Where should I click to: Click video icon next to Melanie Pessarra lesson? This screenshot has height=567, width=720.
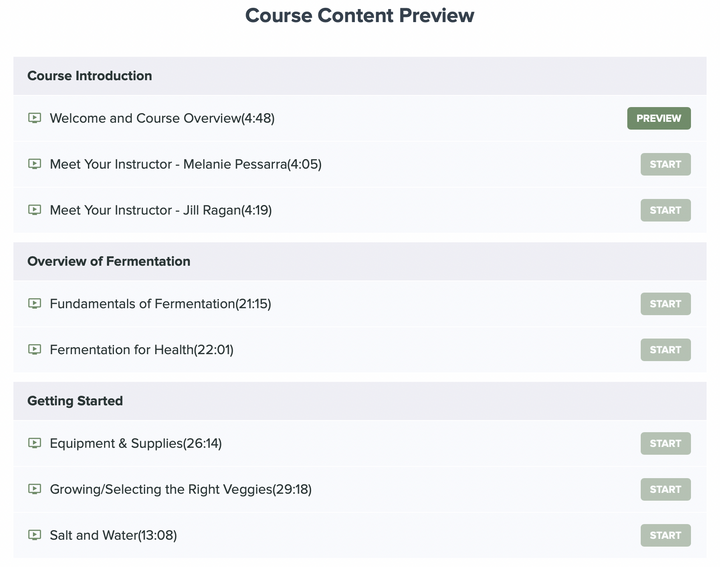(34, 164)
